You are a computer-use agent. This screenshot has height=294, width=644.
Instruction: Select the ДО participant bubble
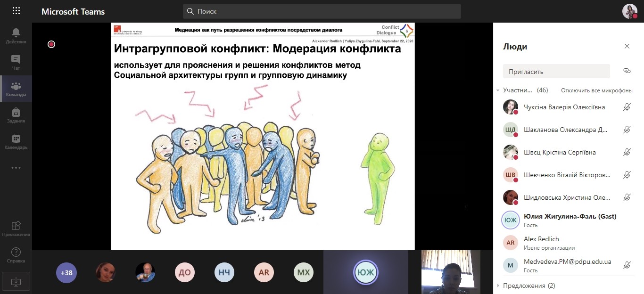point(185,272)
